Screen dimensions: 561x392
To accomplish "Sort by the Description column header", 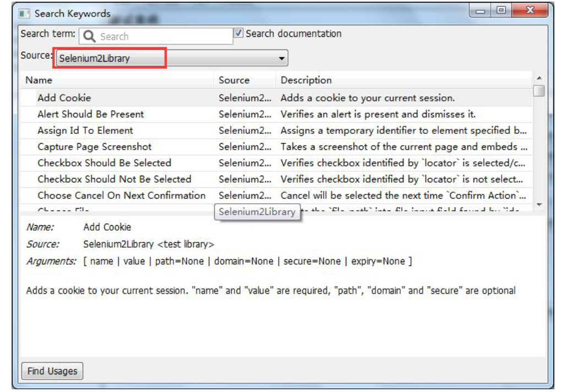I will [x=404, y=80].
